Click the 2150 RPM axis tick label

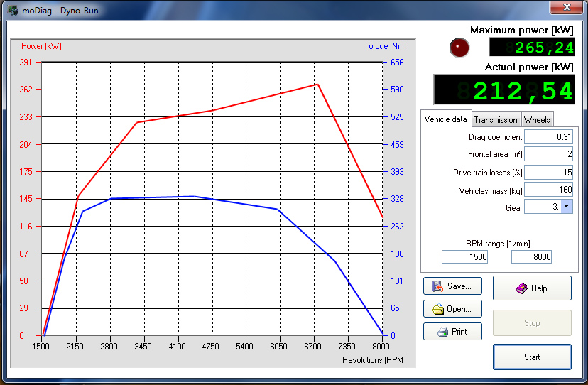coord(75,347)
